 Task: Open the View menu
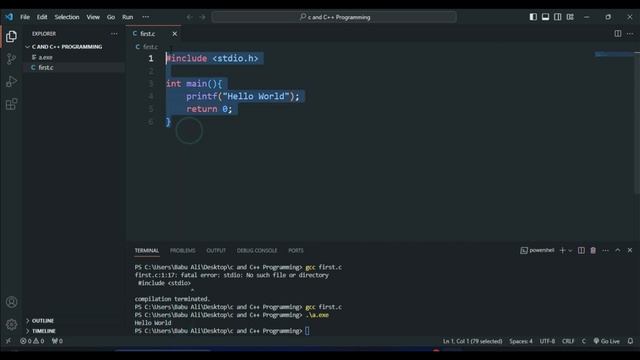[x=93, y=17]
